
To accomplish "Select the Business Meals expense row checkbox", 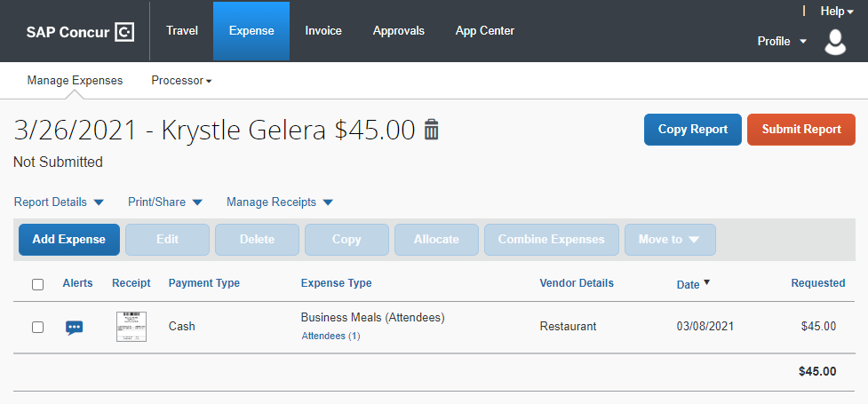I will (37, 327).
